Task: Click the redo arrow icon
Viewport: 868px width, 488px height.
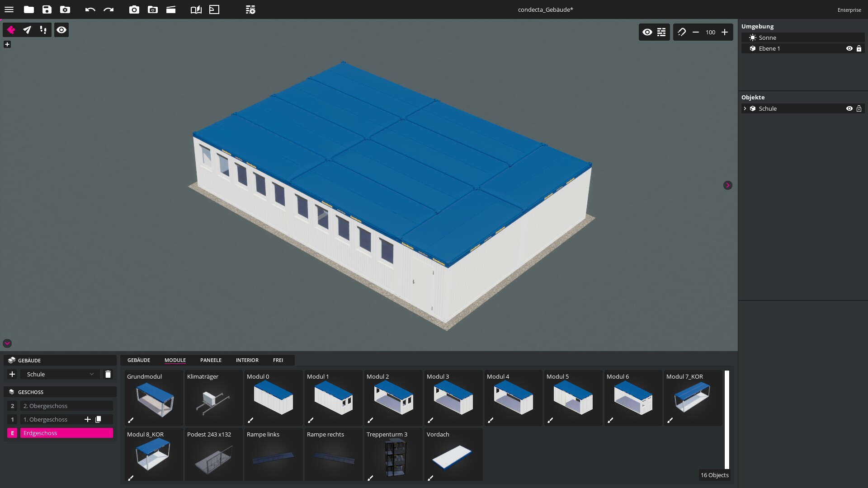Action: tap(108, 9)
